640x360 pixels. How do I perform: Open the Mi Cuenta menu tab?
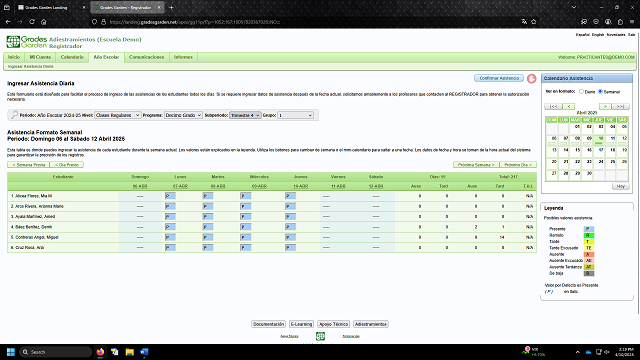click(x=40, y=57)
